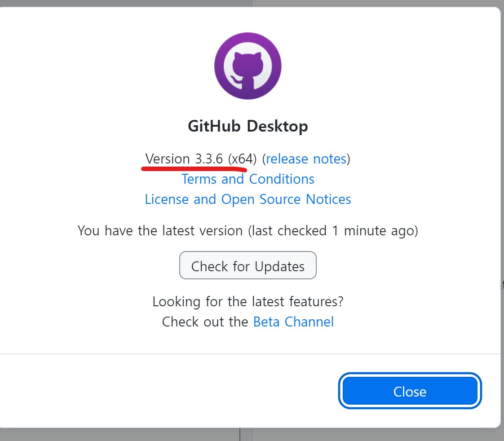Open License and Open Source Notices
This screenshot has width=504, height=441.
click(x=248, y=199)
